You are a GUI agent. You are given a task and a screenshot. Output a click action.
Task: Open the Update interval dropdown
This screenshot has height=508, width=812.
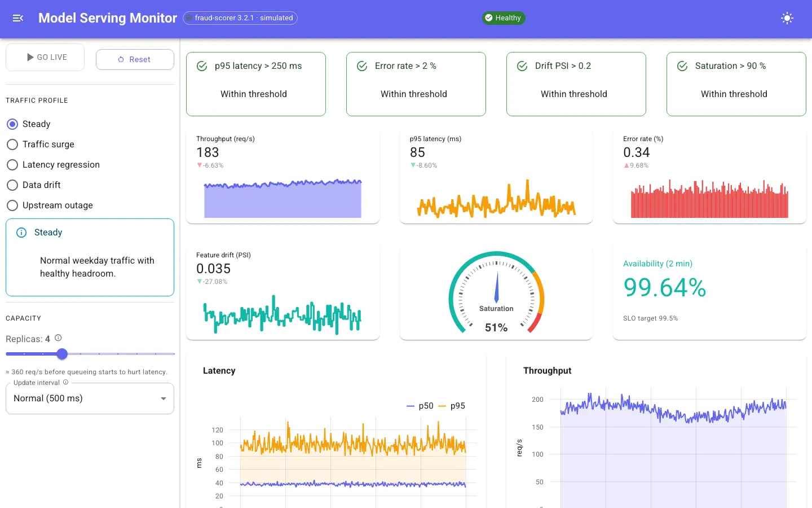(x=90, y=398)
